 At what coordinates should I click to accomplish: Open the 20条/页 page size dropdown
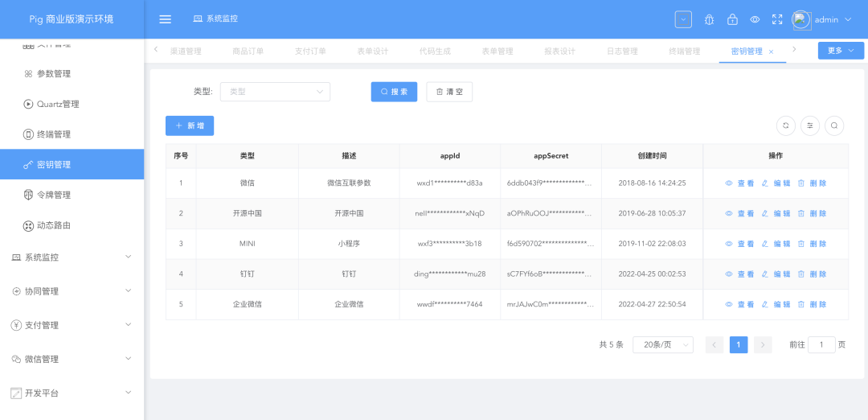point(662,344)
